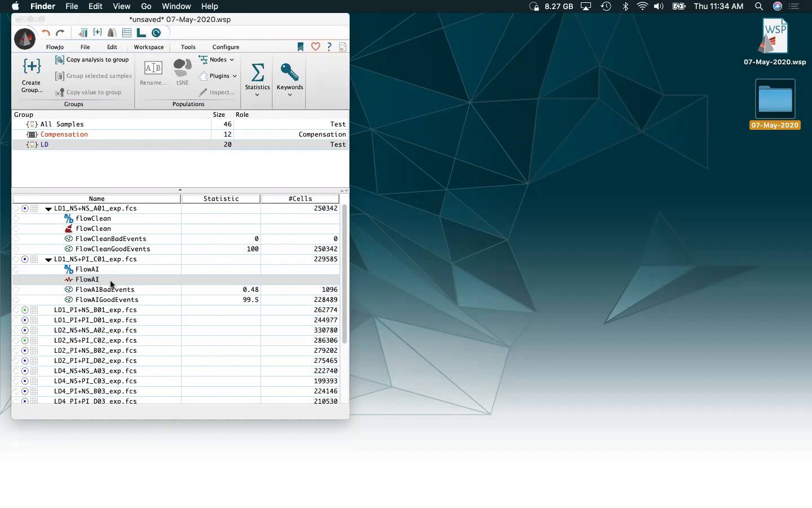Click the undo arrow in the quick toolbar
The width and height of the screenshot is (812, 508).
click(x=46, y=33)
